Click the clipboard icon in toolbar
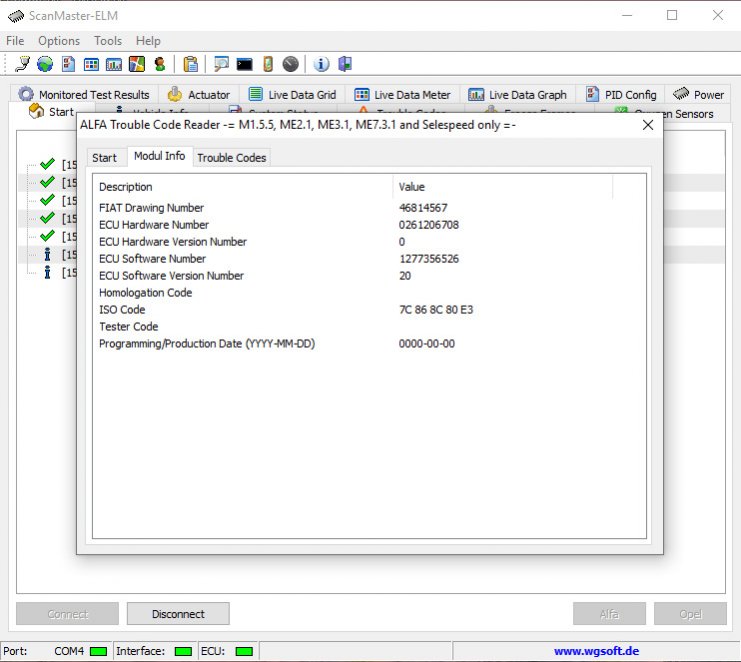This screenshot has height=662, width=741. pos(190,64)
